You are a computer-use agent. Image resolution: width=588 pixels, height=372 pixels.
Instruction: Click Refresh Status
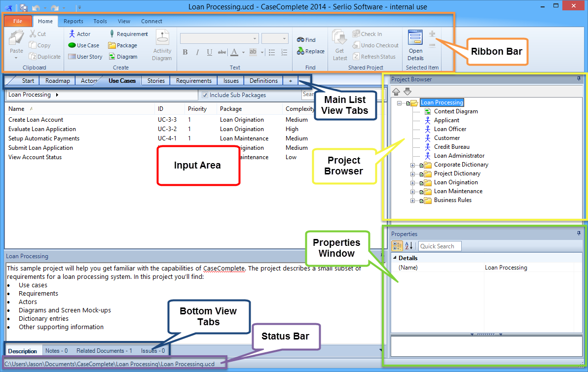coord(374,57)
